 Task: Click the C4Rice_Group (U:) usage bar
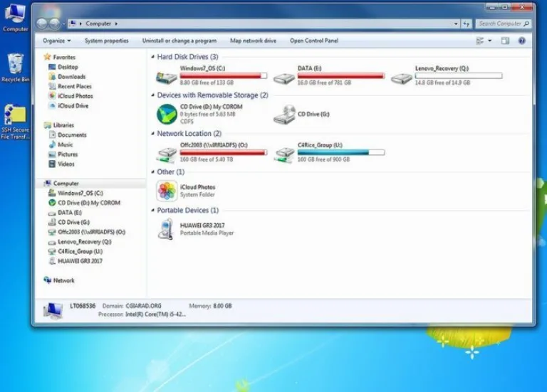341,152
